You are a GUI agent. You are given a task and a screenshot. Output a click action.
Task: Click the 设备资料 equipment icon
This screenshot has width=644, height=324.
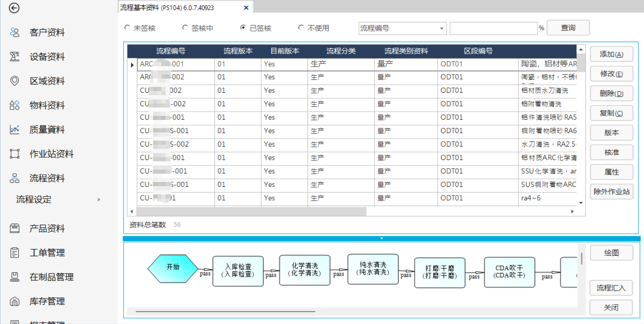point(14,57)
